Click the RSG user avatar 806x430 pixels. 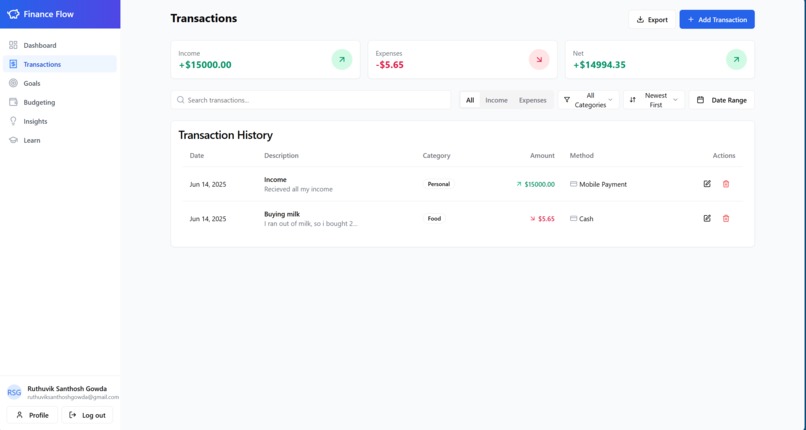[x=14, y=392]
